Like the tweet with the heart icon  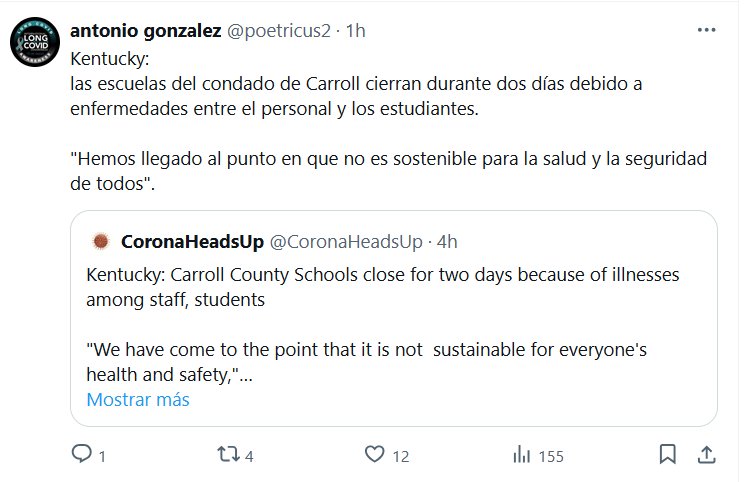coord(374,455)
